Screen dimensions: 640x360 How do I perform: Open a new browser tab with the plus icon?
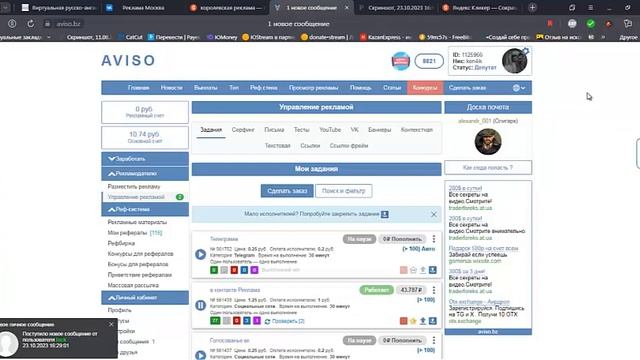[532, 7]
